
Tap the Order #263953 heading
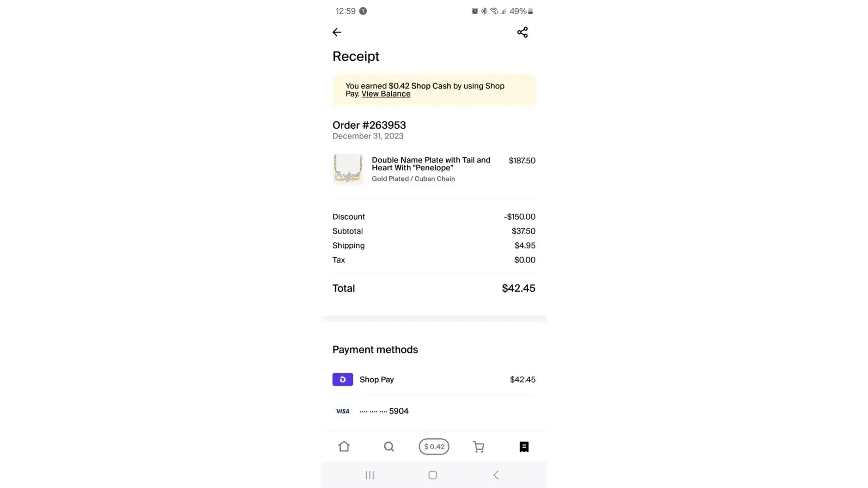coord(369,125)
